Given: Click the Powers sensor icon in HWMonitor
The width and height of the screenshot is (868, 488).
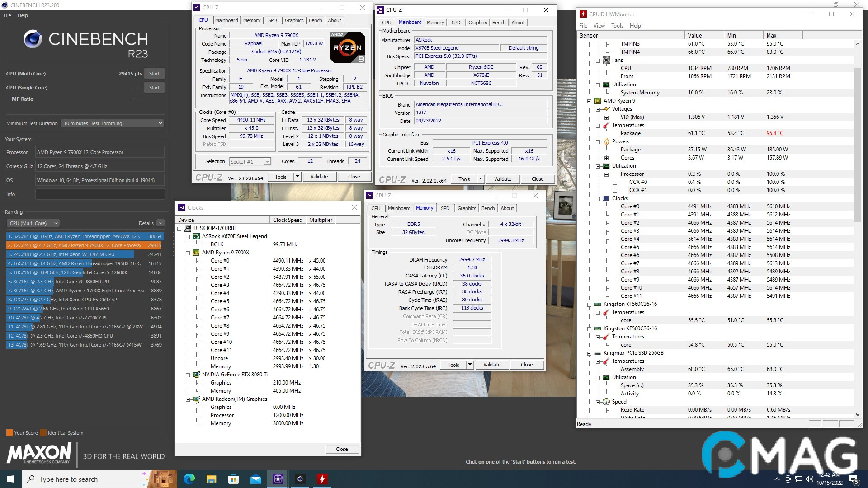Looking at the screenshot, I should 606,141.
